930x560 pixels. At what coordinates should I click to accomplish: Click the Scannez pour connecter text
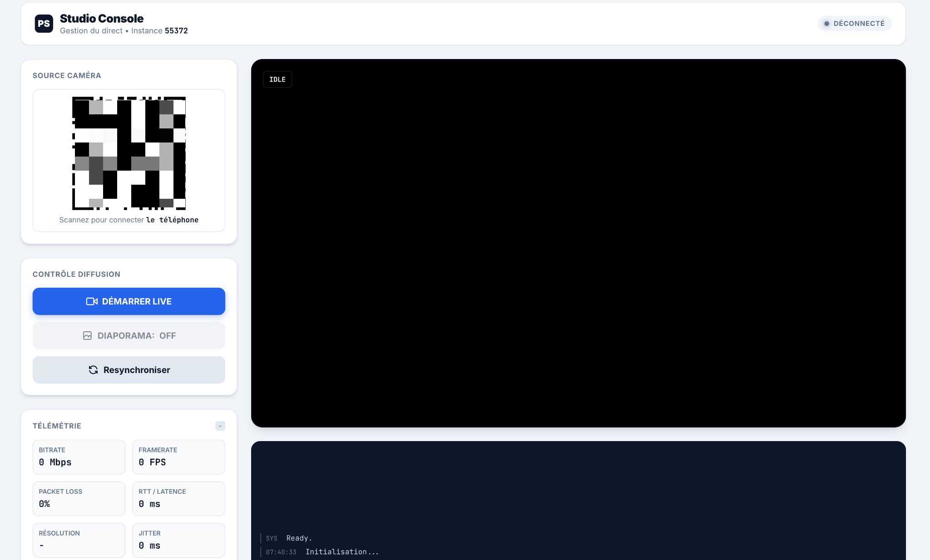pos(129,220)
